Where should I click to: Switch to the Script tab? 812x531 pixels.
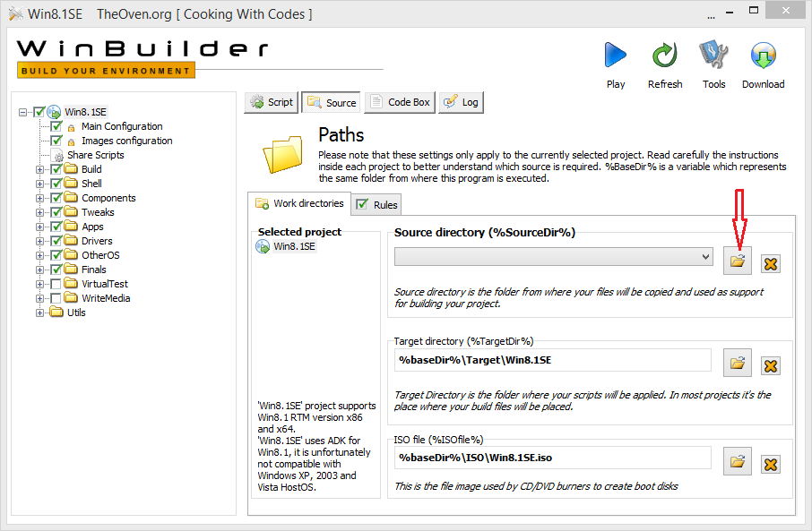click(x=272, y=102)
